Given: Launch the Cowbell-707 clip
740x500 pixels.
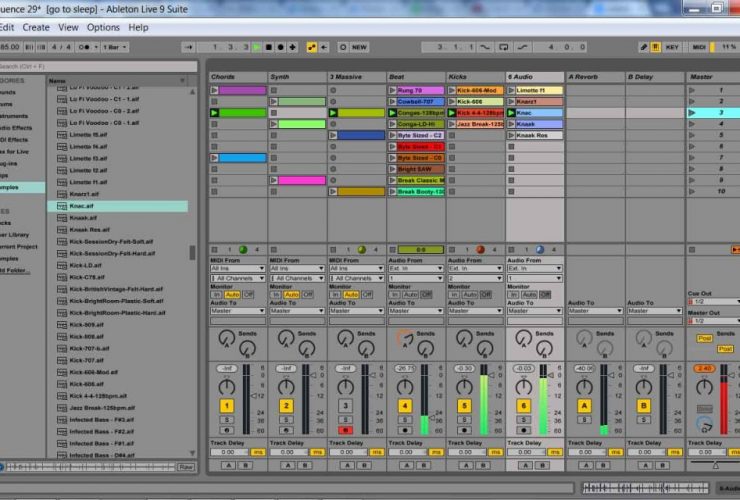Looking at the screenshot, I should [x=393, y=102].
